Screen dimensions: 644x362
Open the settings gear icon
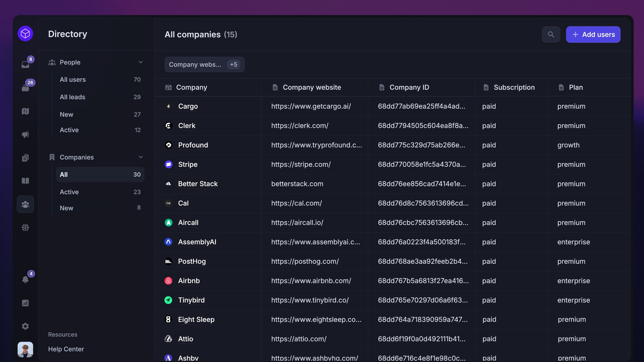[25, 326]
